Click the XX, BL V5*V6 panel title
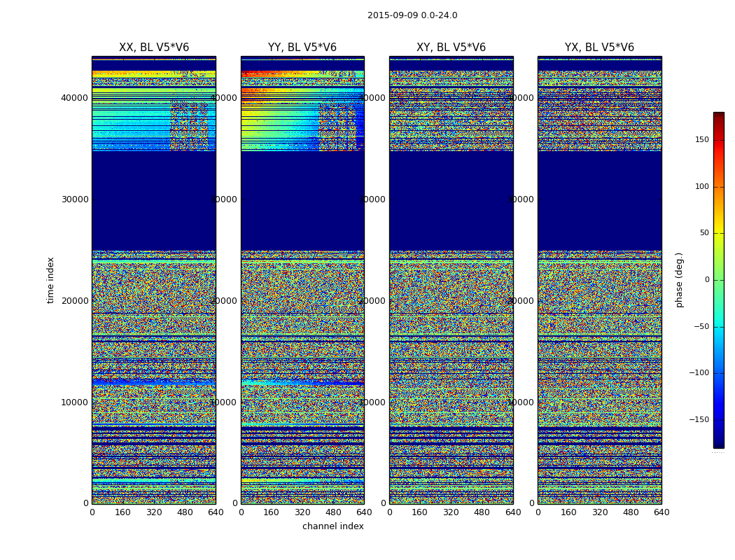The image size is (735, 560). [154, 48]
